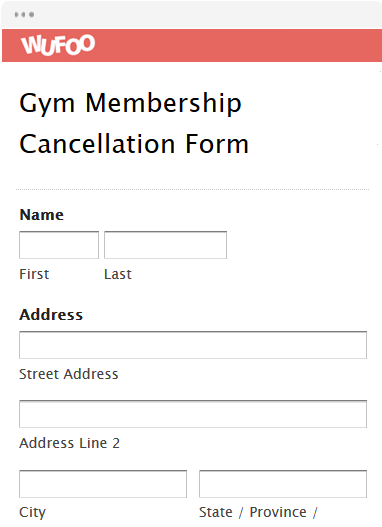
Task: Click the Gym Membership Cancellation Form title
Action: point(134,123)
